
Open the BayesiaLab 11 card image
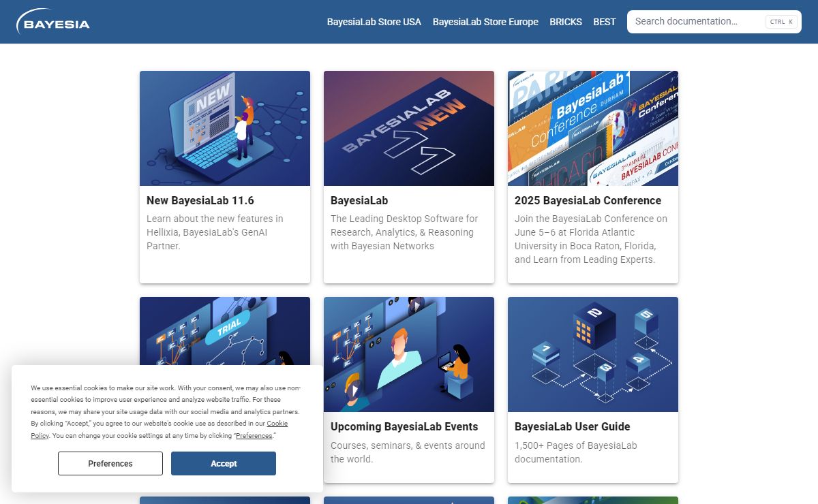pyautogui.click(x=409, y=128)
